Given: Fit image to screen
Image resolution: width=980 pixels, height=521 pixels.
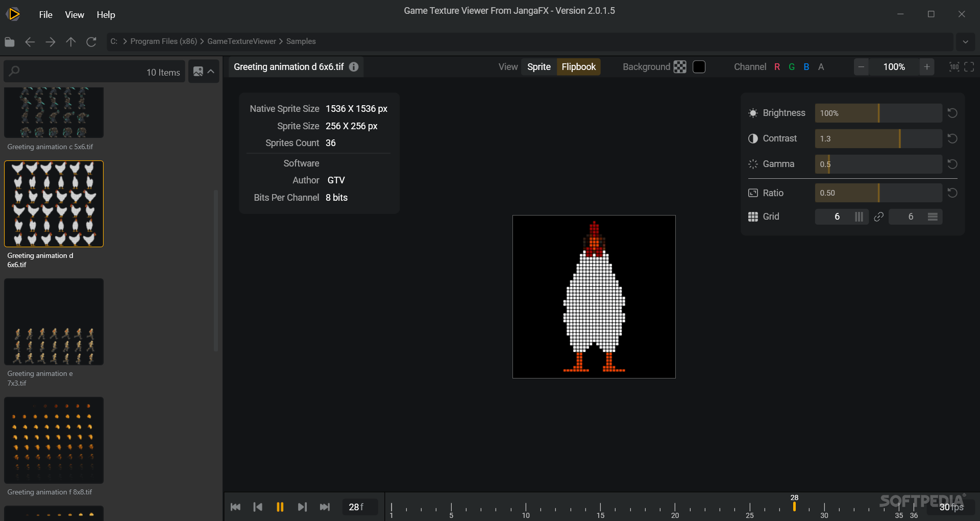Looking at the screenshot, I should (x=969, y=67).
